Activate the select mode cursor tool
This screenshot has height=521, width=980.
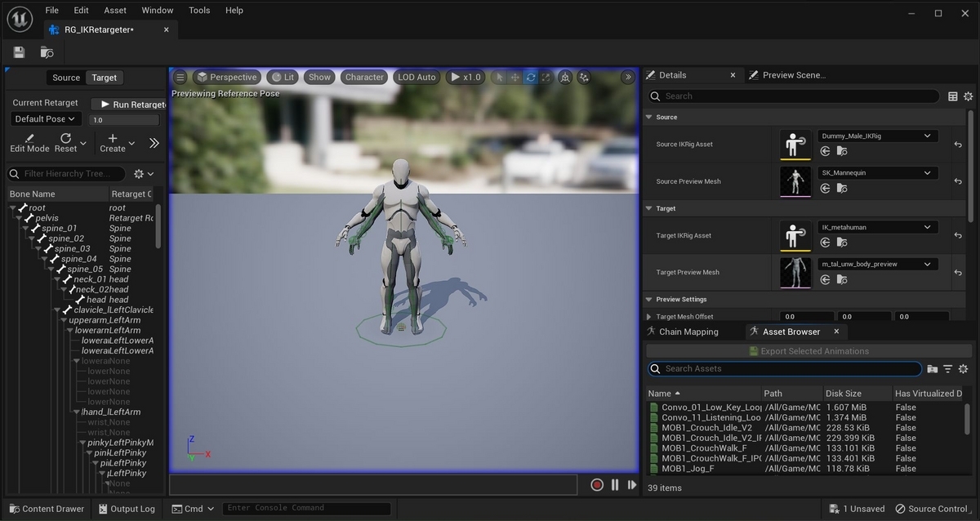click(x=500, y=78)
